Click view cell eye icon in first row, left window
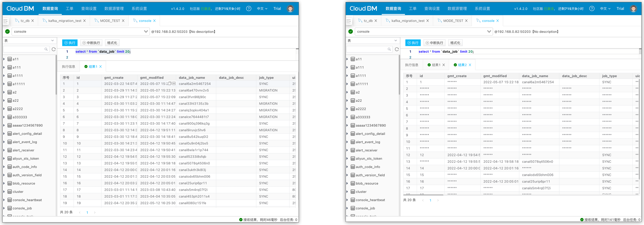644x225 pixels. pyautogui.click(x=174, y=83)
